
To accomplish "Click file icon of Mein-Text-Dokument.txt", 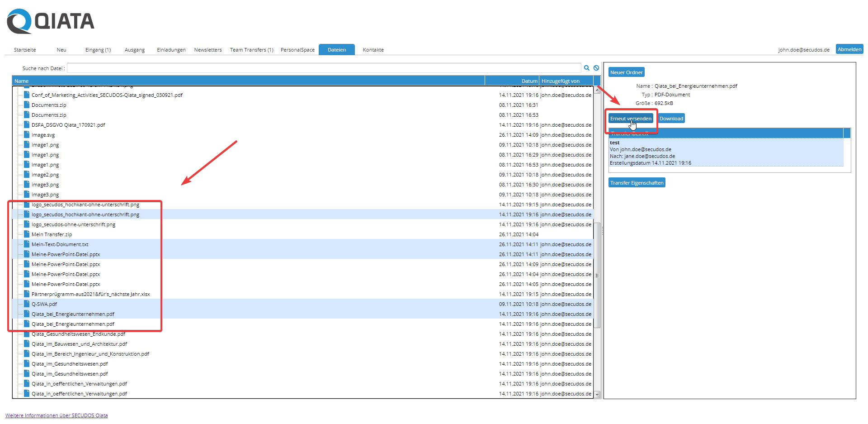I will tap(27, 244).
